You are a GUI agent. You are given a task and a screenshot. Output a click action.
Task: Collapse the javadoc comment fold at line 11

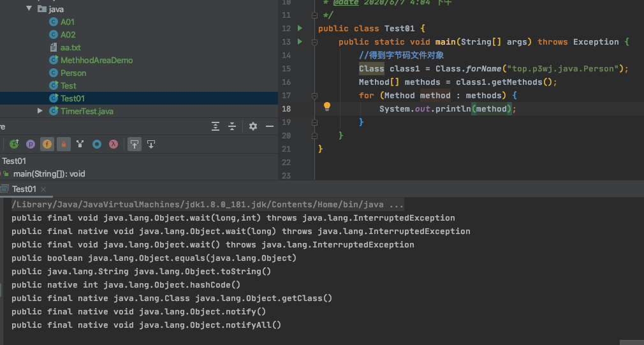(314, 15)
